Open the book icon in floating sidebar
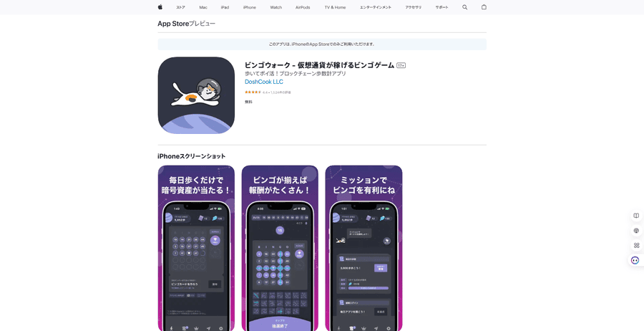This screenshot has width=644, height=331. click(636, 216)
